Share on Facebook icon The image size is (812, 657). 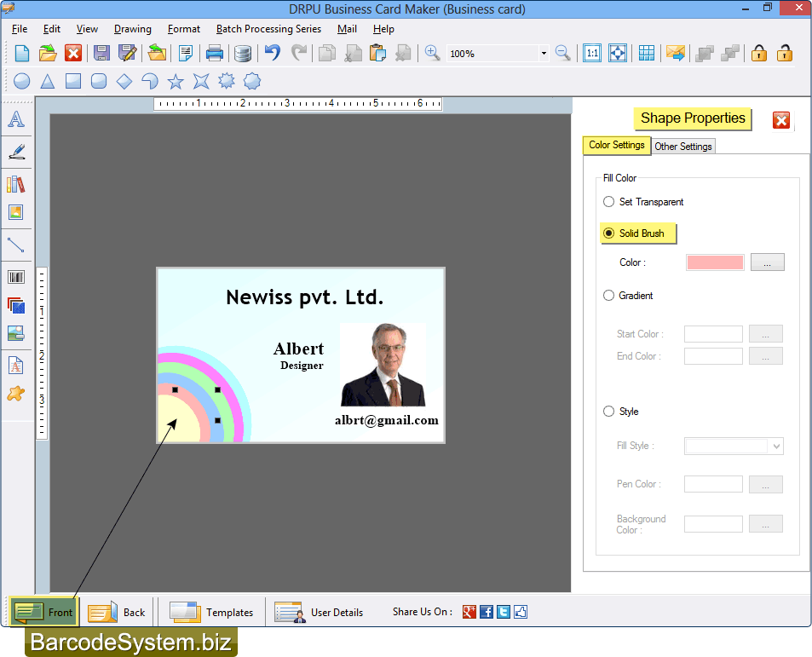pyautogui.click(x=487, y=612)
